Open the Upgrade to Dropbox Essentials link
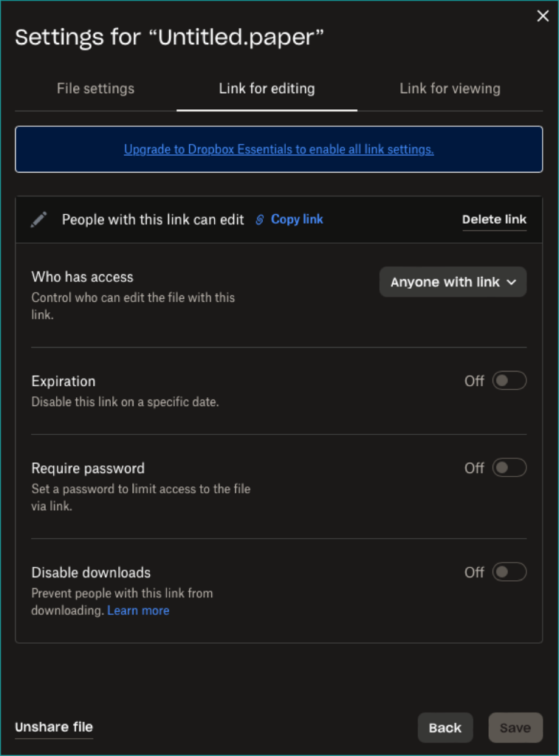 (278, 149)
